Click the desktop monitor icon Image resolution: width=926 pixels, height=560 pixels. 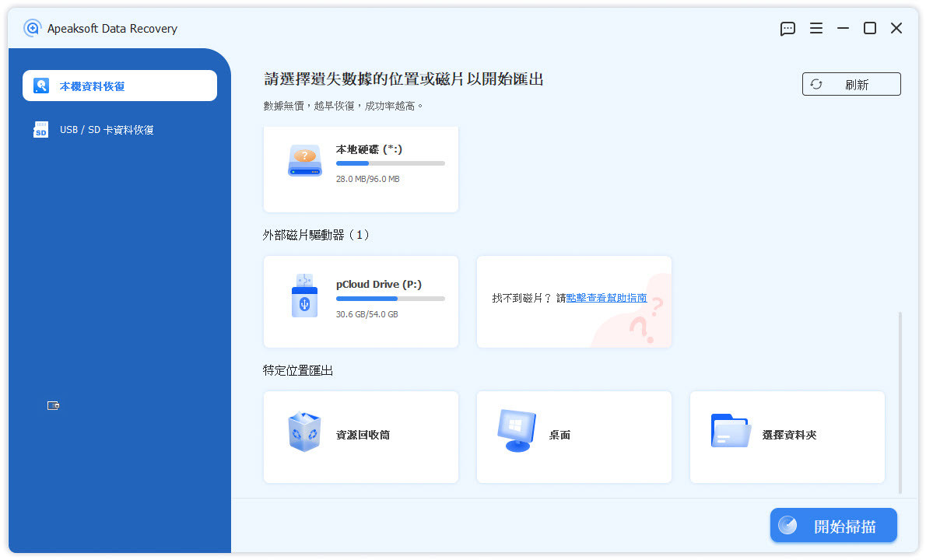tap(517, 431)
